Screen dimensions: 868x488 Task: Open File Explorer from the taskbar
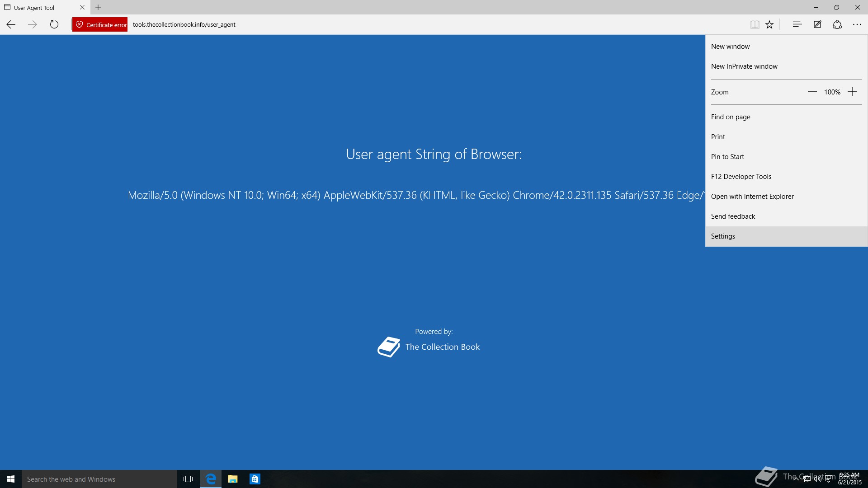233,479
